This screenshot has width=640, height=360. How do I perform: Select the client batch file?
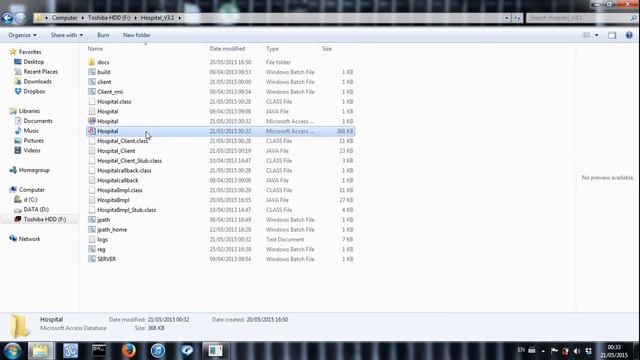click(x=104, y=82)
